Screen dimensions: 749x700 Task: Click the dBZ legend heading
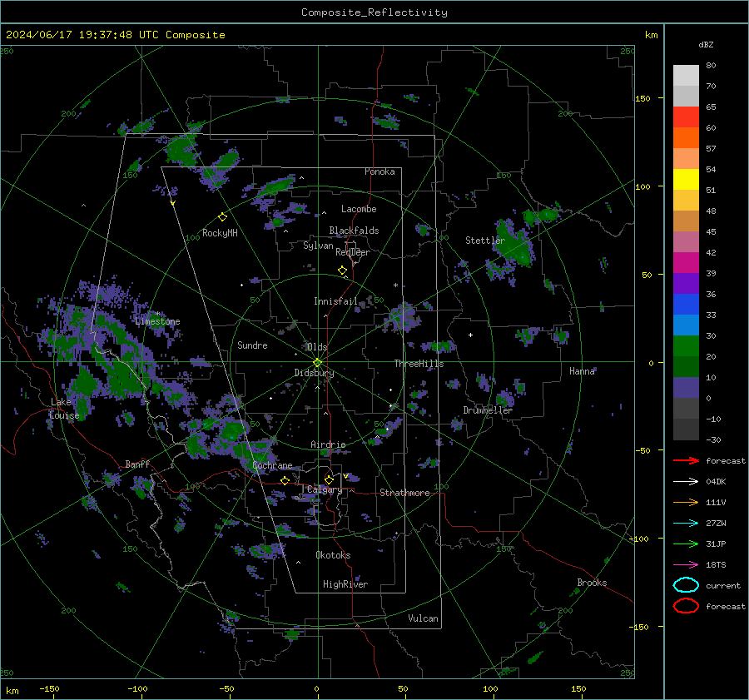[706, 44]
